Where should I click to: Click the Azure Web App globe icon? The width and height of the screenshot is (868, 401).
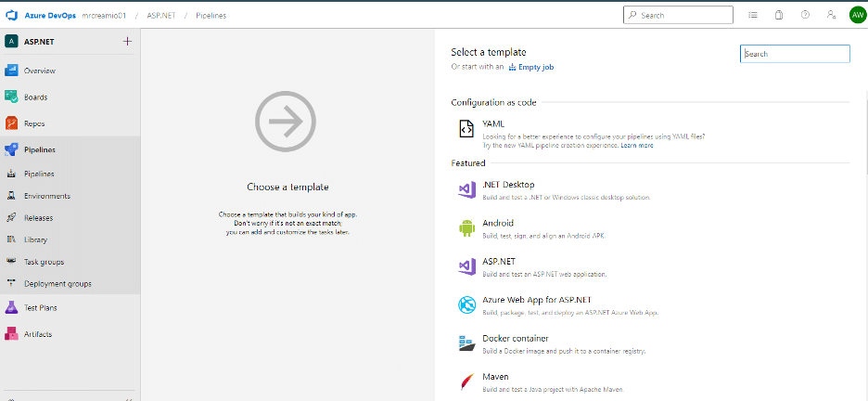pos(466,304)
